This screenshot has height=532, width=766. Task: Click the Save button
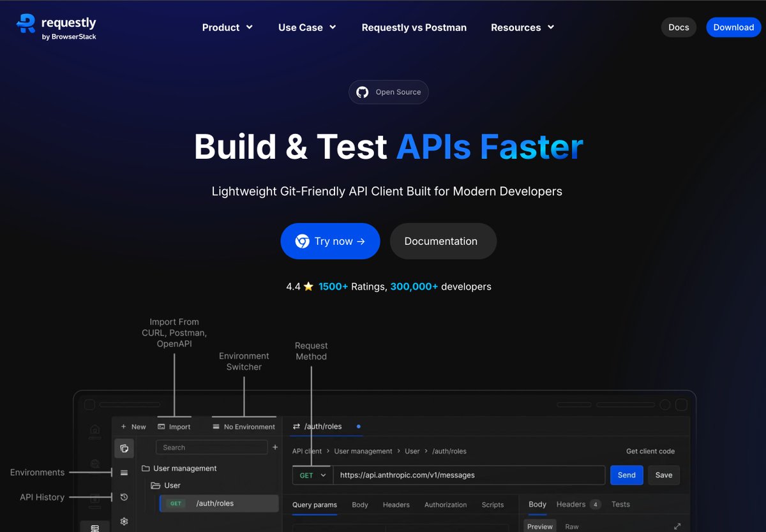pos(664,475)
